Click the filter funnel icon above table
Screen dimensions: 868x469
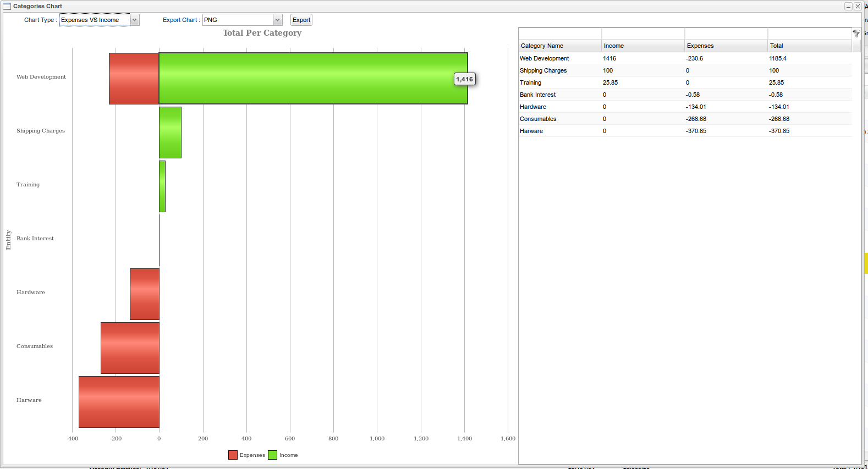click(x=856, y=34)
